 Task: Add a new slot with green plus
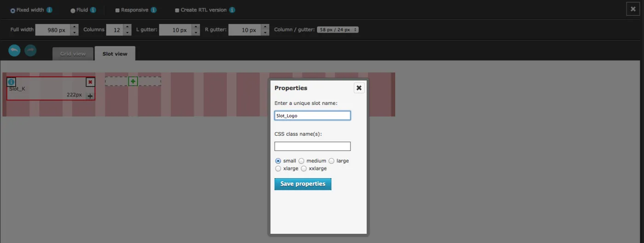(x=133, y=81)
